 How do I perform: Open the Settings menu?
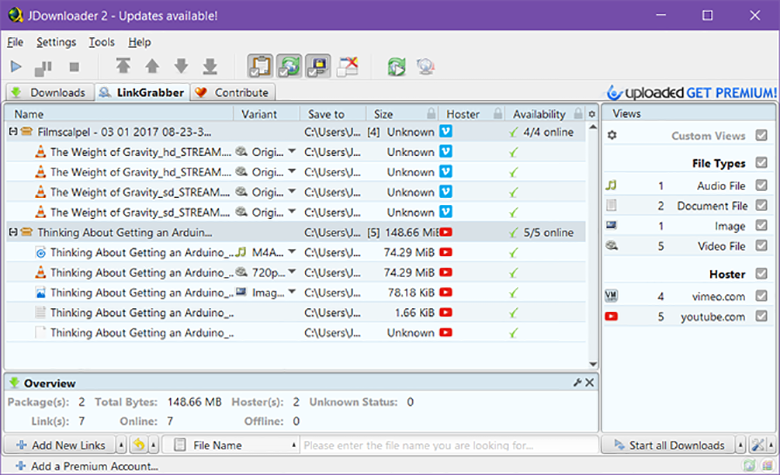(x=56, y=42)
